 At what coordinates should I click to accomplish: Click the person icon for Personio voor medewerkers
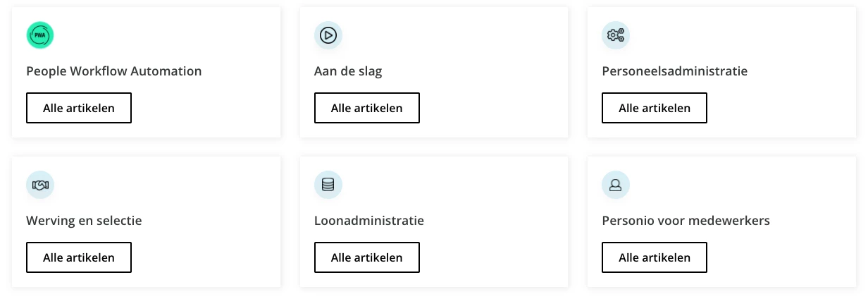(616, 185)
